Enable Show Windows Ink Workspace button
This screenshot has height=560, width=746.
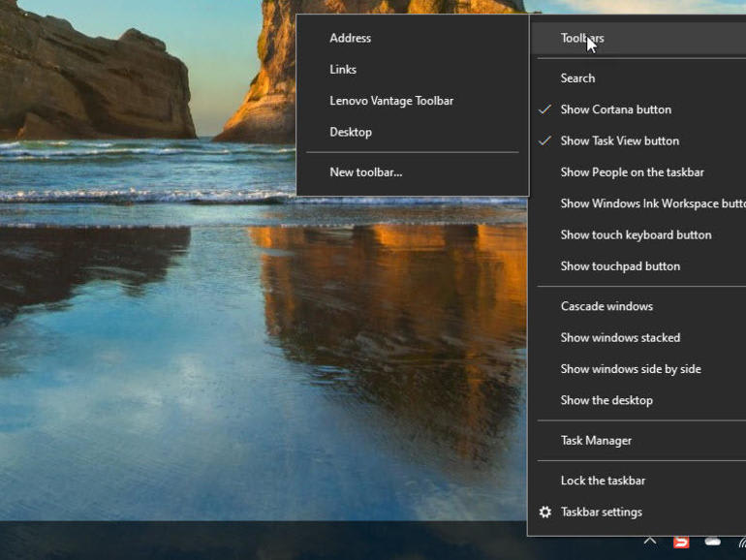point(651,203)
